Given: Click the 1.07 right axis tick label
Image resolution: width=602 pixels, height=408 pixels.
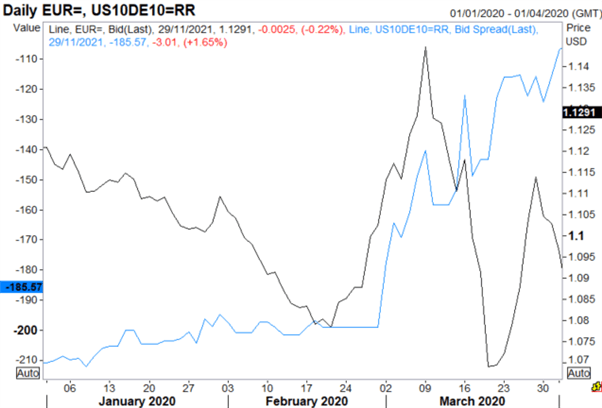Looking at the screenshot, I should point(579,360).
